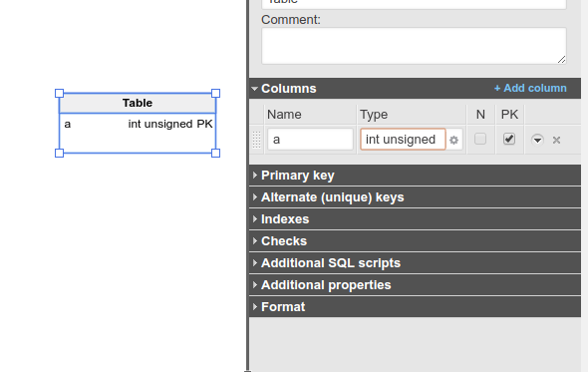Click the + Add column link

(x=530, y=88)
